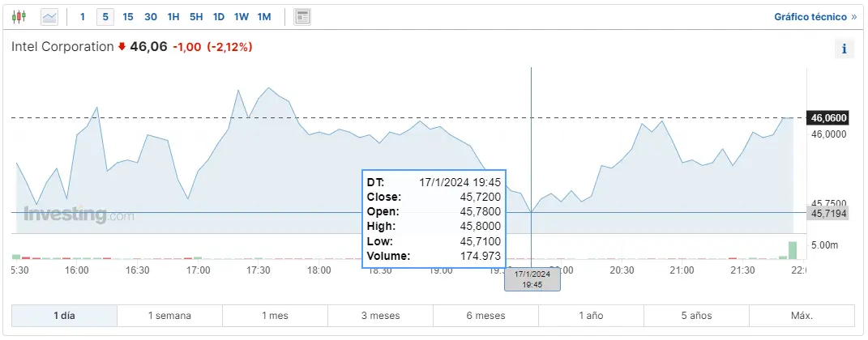Screen dimensions: 868x340
Task: Toggle the 5 minute interval
Action: point(105,17)
